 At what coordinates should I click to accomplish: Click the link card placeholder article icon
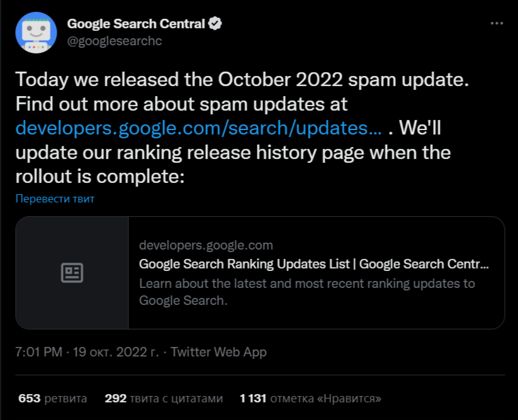click(72, 273)
